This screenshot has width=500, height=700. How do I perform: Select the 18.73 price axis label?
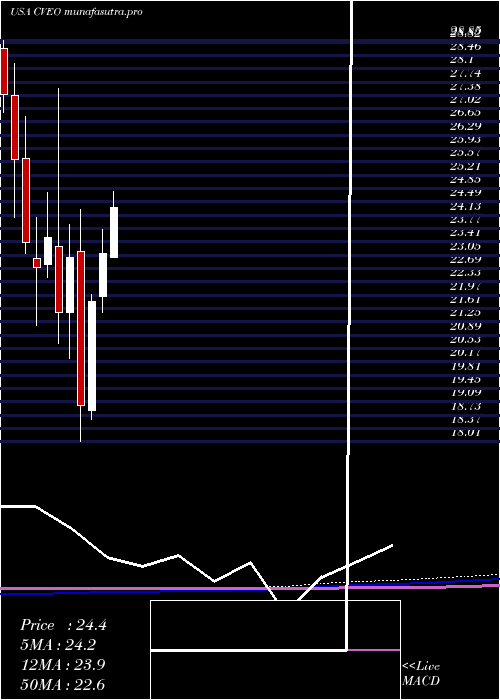click(465, 406)
